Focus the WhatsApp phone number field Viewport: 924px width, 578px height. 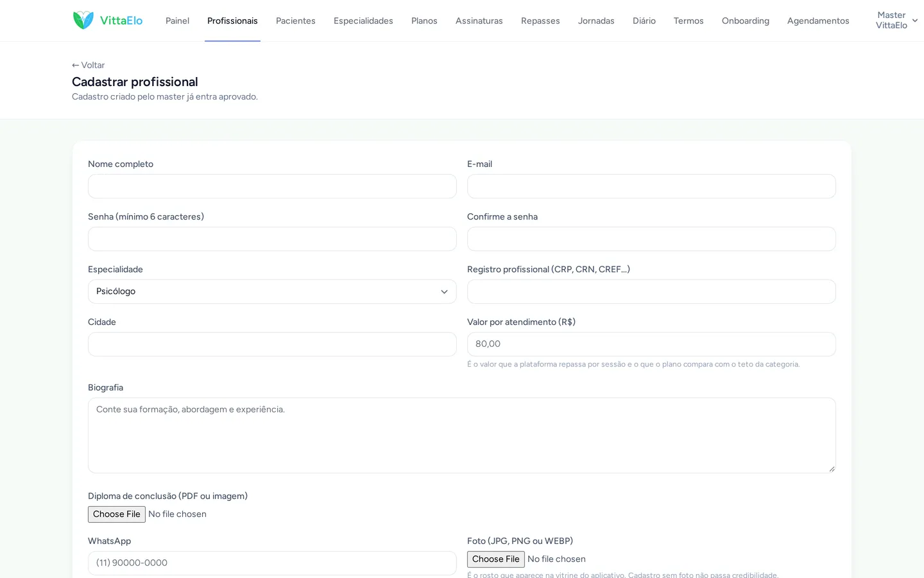[x=272, y=563]
